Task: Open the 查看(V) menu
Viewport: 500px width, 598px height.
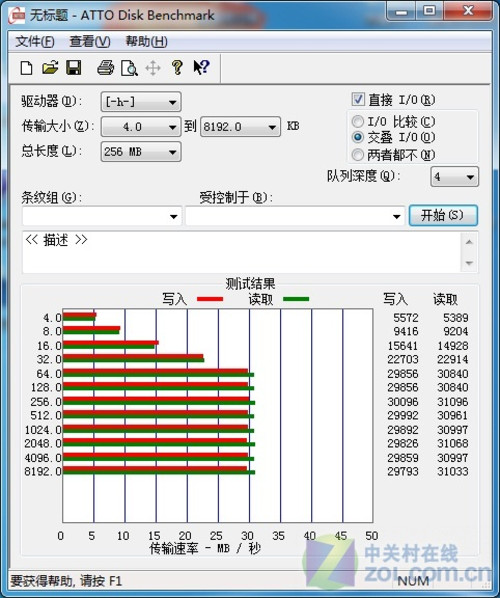Action: coord(90,41)
